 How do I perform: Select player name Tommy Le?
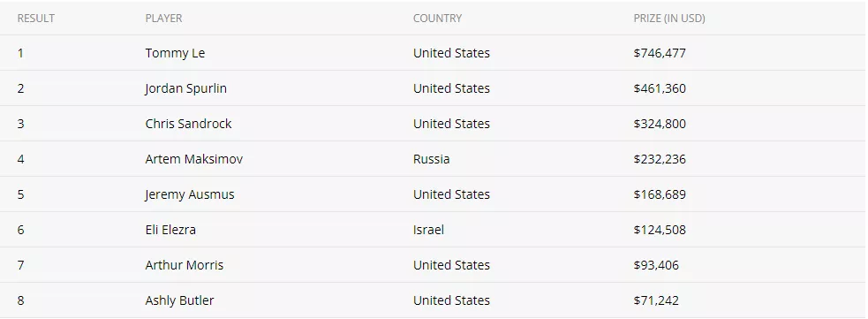coord(175,53)
